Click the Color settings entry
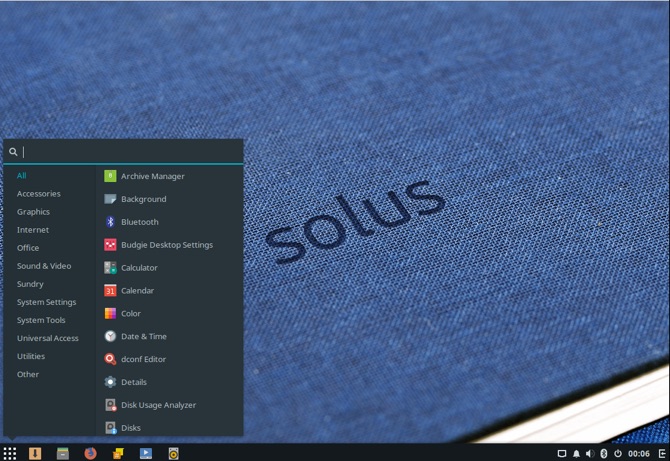Image resolution: width=670 pixels, height=461 pixels. click(130, 314)
